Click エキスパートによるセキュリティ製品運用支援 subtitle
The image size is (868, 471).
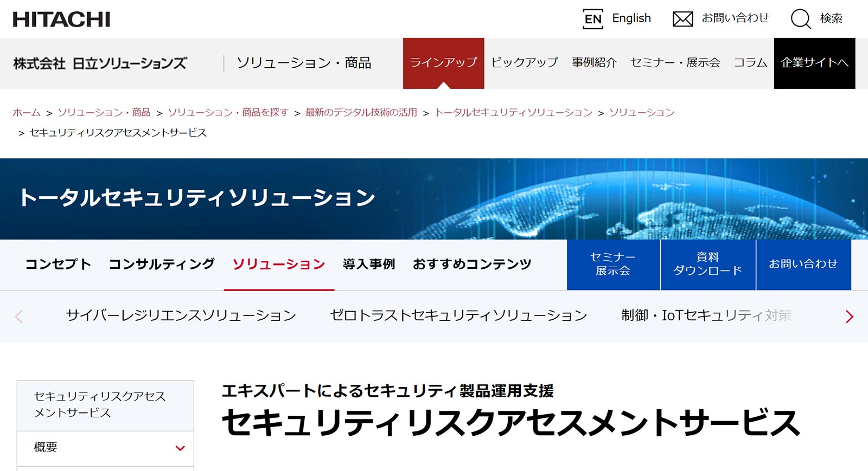(x=388, y=391)
